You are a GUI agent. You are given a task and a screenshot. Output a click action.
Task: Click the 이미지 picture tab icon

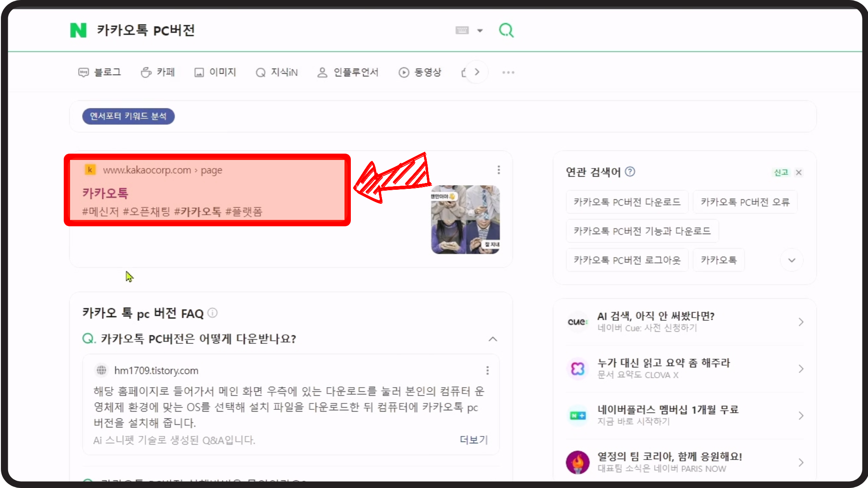pos(199,72)
